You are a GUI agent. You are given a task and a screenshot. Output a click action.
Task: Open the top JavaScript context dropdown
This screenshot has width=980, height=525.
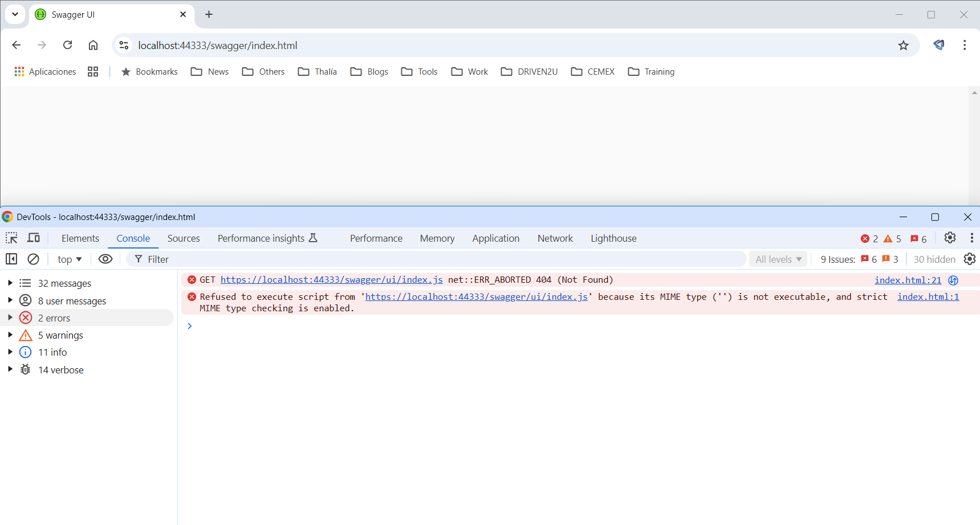pos(70,259)
